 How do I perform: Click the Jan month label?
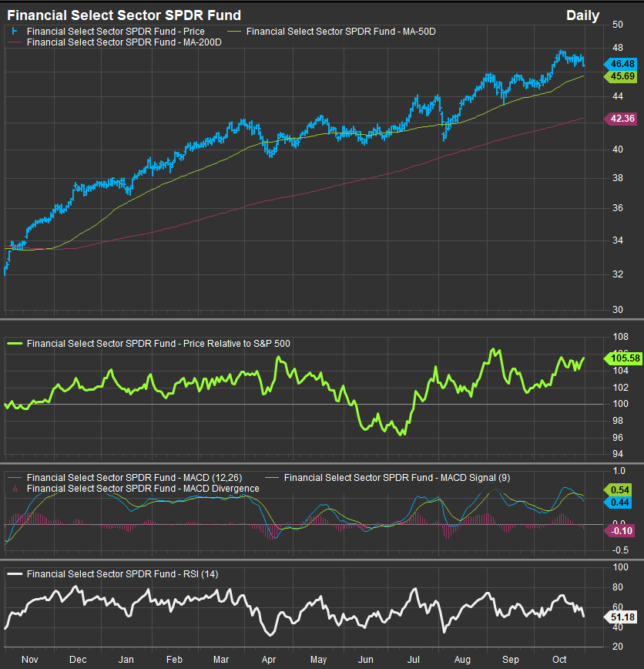(126, 660)
